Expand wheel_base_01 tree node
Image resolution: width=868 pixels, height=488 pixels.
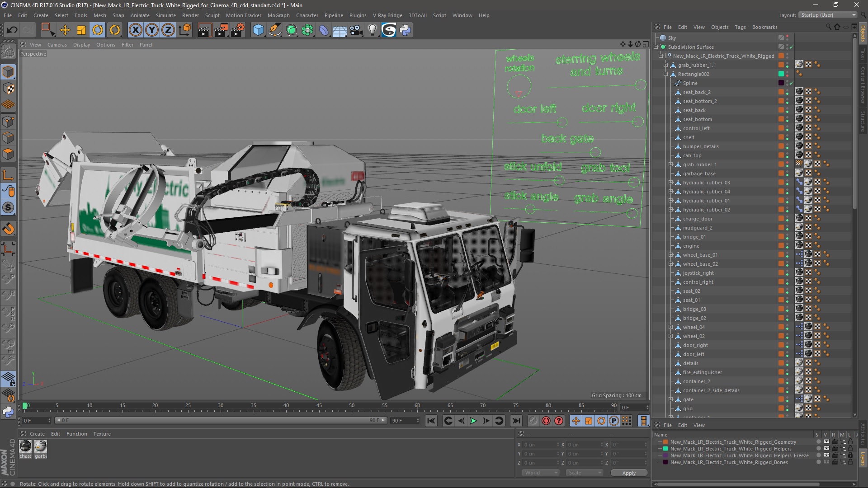(x=671, y=255)
